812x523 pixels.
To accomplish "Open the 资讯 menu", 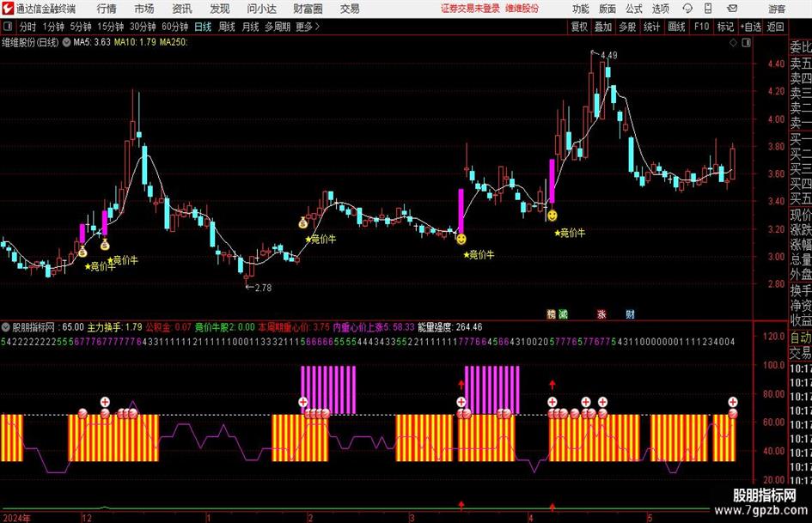I will [x=182, y=9].
